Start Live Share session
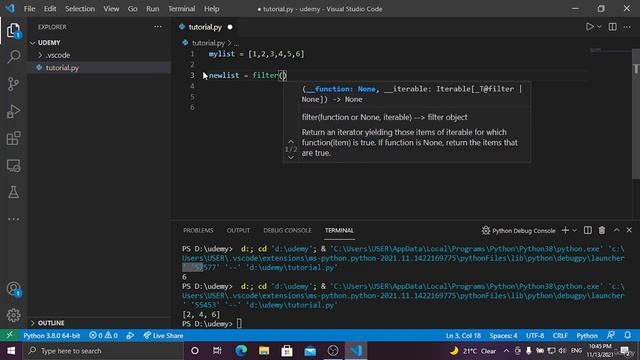Image resolution: width=640 pixels, height=360 pixels. 163,336
